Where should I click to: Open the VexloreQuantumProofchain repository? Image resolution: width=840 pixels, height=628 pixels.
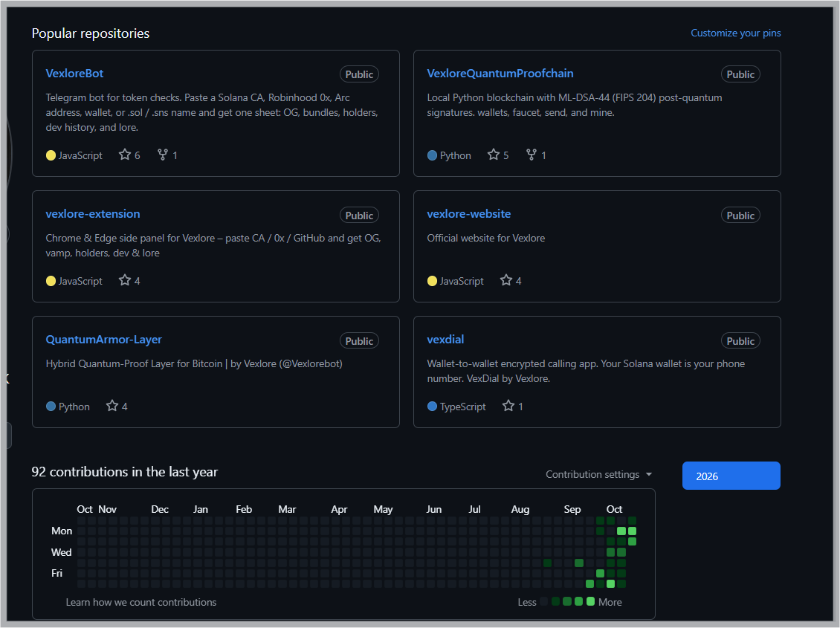point(500,74)
